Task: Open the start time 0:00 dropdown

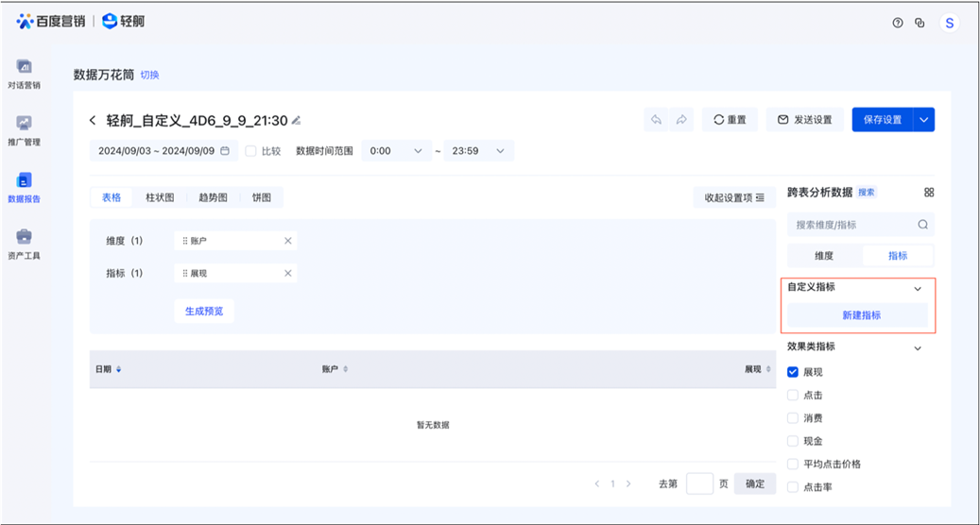Action: 396,150
